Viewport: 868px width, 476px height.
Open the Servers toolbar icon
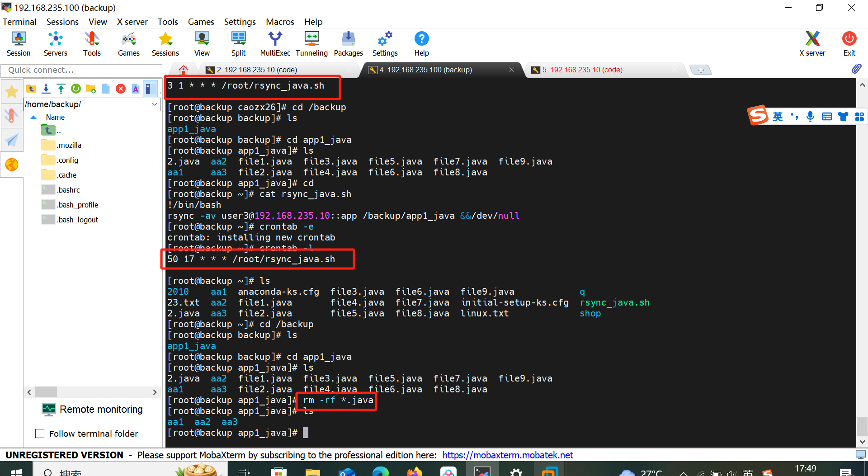[x=55, y=44]
